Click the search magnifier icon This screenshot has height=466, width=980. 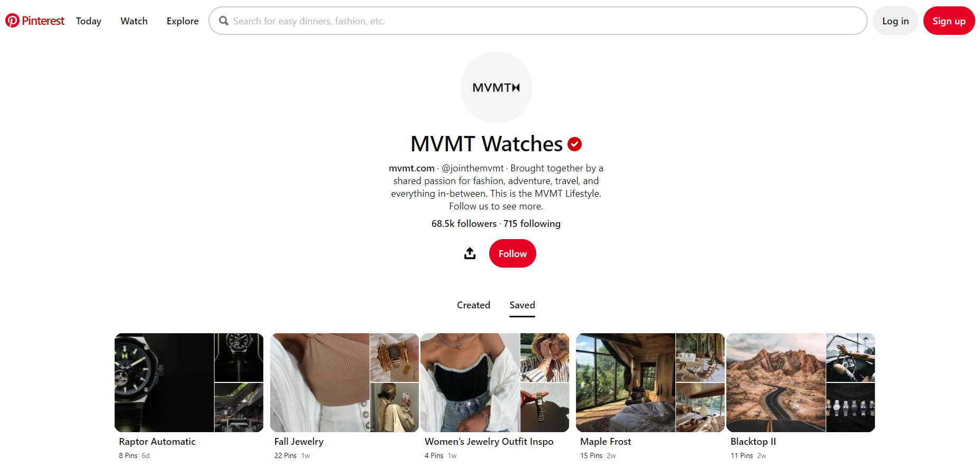(x=224, y=21)
